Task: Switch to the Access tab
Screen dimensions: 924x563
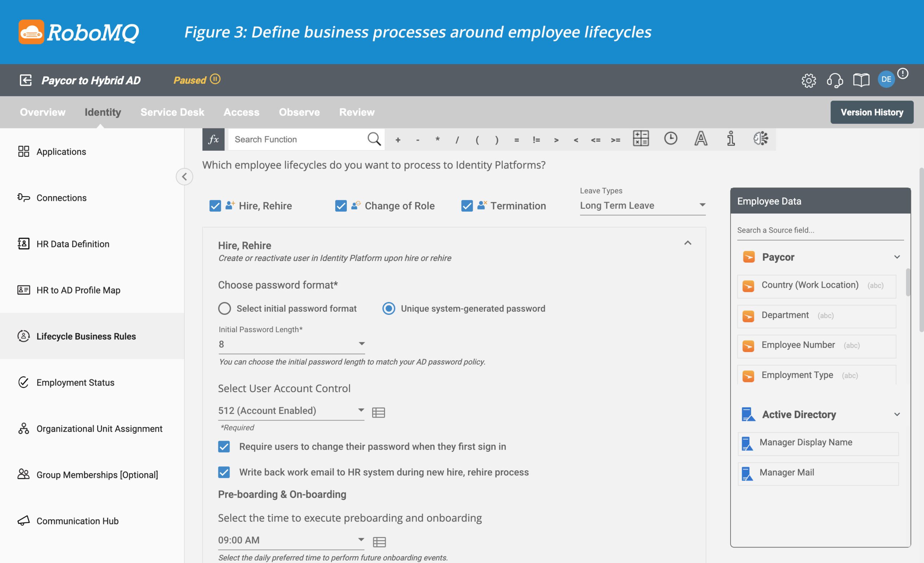Action: coord(241,112)
